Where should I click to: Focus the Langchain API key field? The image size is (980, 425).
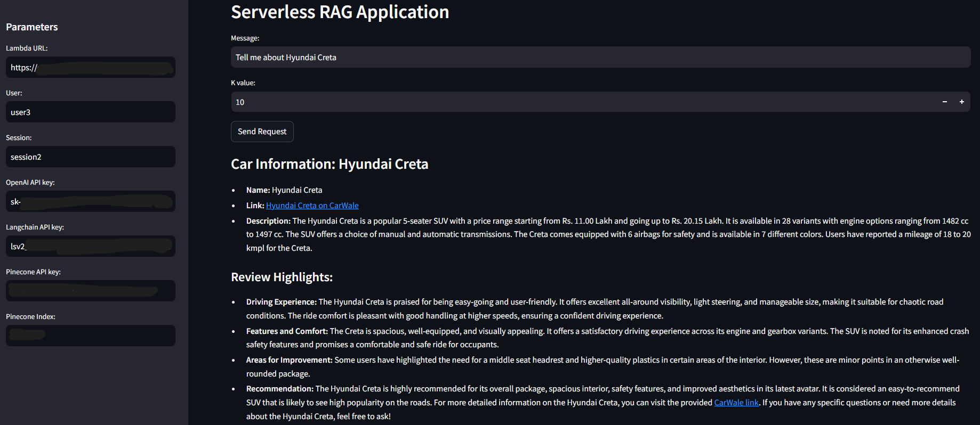point(91,246)
